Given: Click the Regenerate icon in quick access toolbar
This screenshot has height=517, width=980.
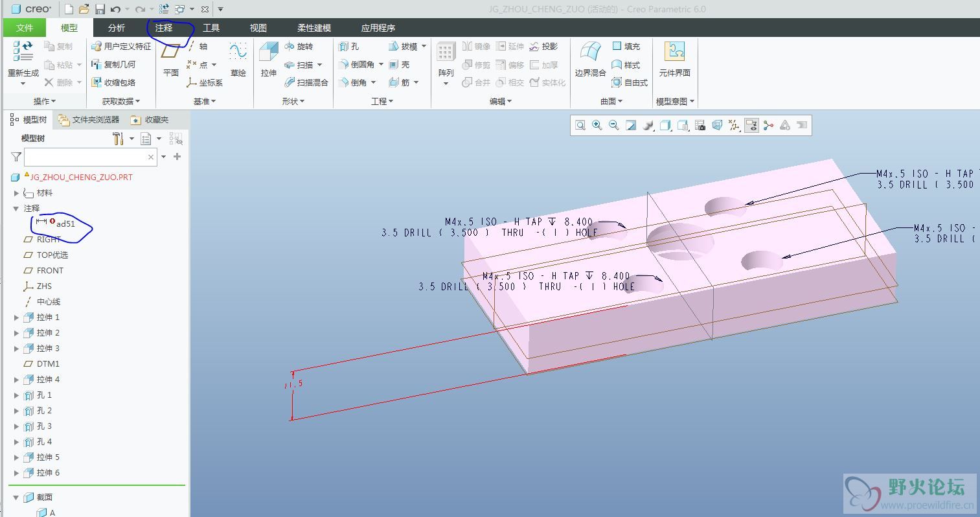Looking at the screenshot, I should [x=164, y=9].
